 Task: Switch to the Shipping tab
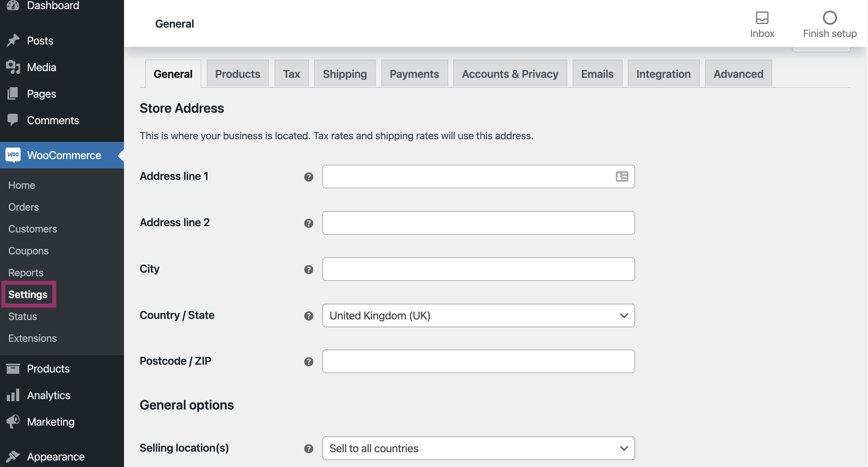pos(344,74)
